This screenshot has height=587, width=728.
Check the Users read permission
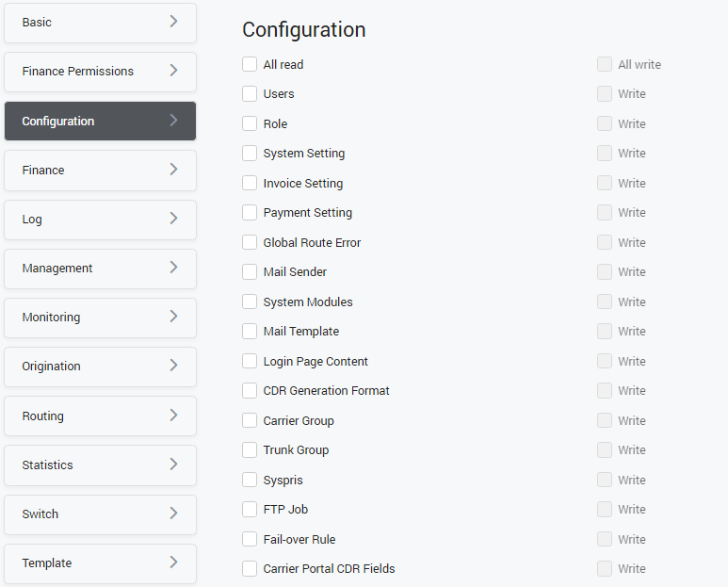[x=250, y=94]
